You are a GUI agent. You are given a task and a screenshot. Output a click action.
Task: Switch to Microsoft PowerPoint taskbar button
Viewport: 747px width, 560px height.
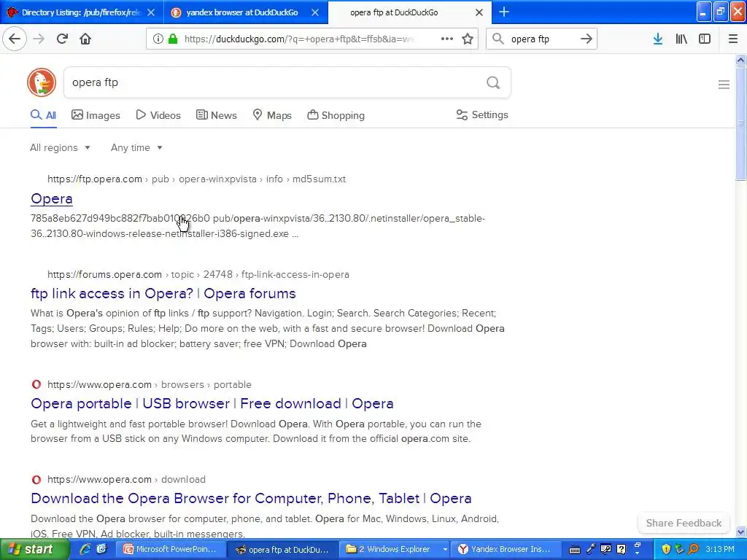(x=171, y=550)
